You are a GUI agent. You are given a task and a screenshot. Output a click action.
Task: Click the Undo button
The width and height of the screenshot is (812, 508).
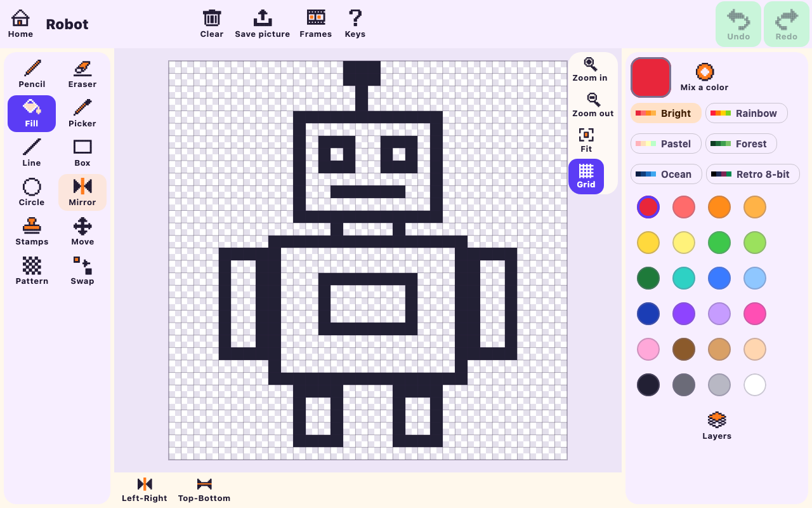click(738, 24)
